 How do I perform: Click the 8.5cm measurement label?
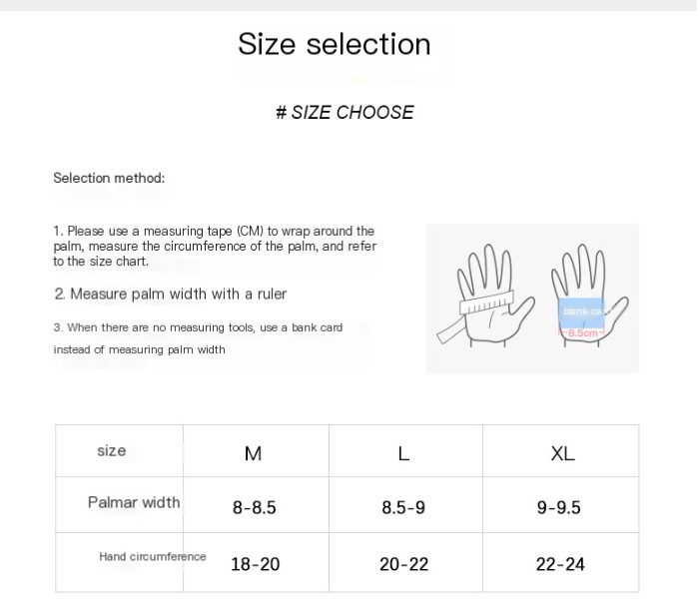click(581, 332)
